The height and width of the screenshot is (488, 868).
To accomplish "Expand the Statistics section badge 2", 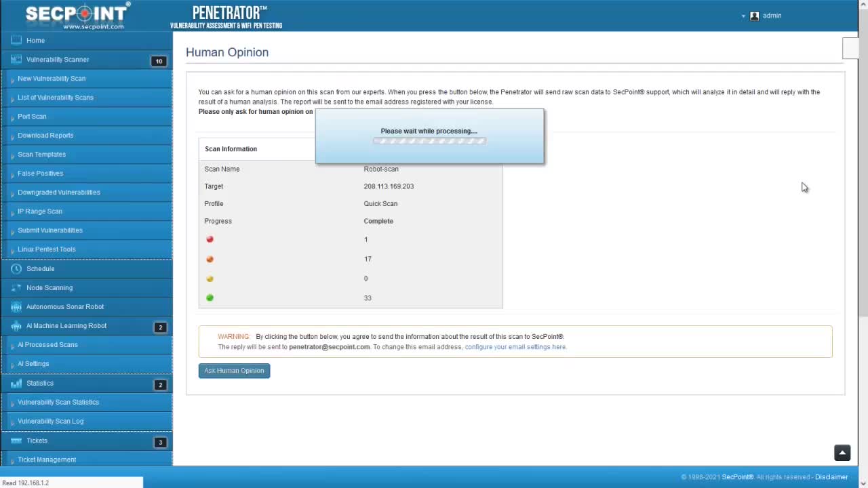I will coord(160,385).
